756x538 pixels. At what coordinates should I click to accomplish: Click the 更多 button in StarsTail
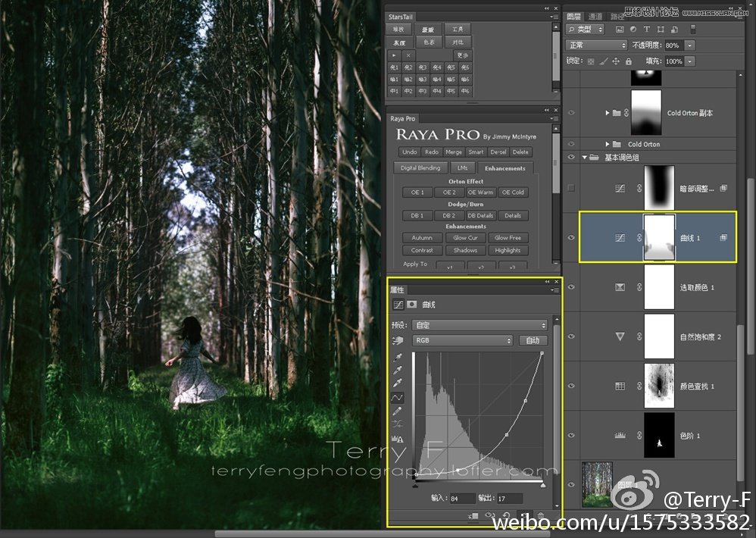(463, 55)
